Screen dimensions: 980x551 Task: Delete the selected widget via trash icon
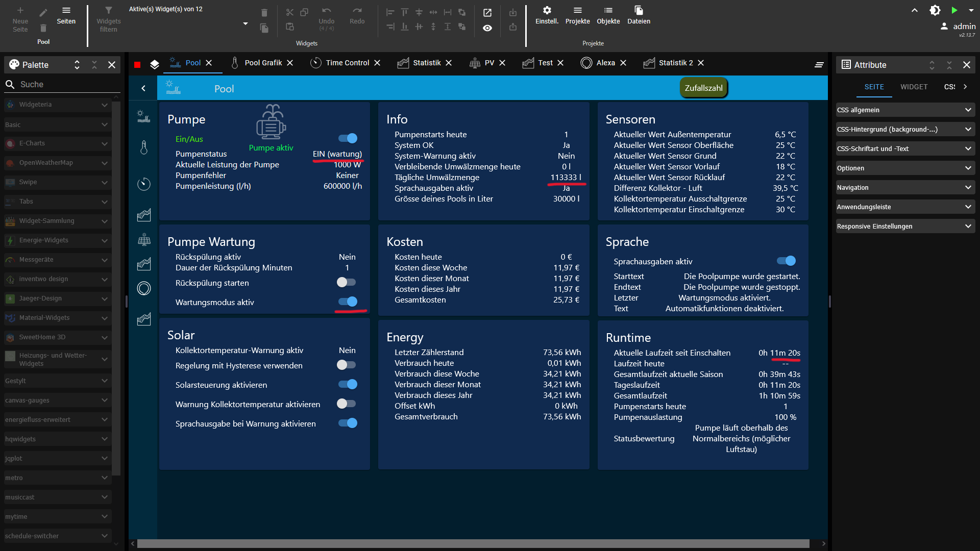pyautogui.click(x=264, y=13)
